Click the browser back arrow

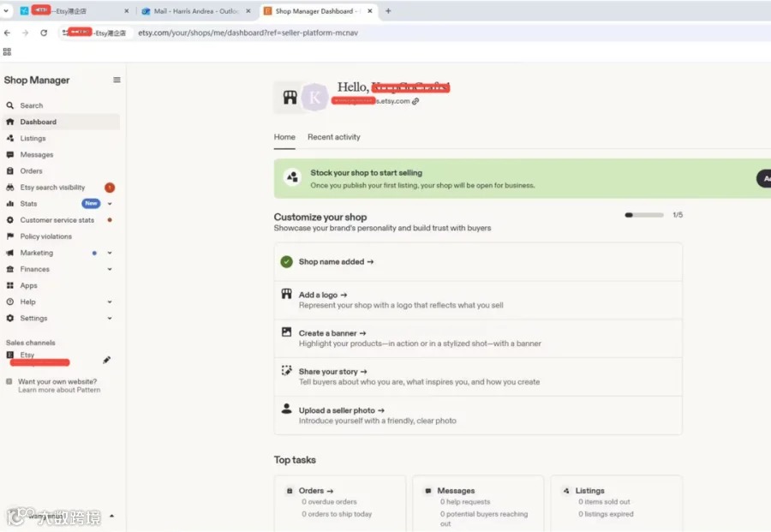(7, 33)
